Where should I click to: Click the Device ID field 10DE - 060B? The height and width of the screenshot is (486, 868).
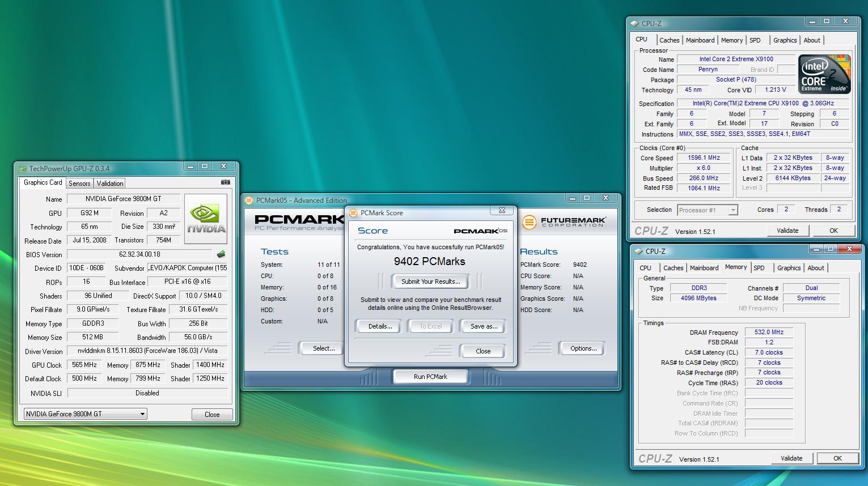point(86,268)
